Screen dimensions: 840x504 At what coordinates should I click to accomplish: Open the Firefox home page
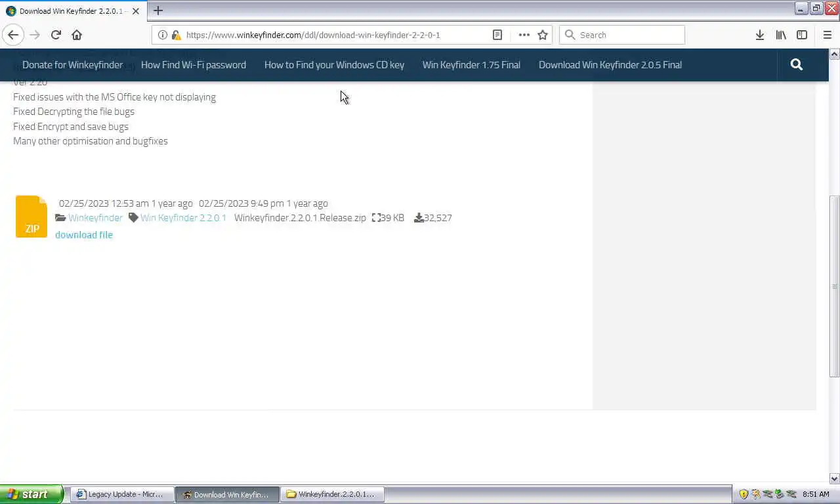(x=77, y=35)
